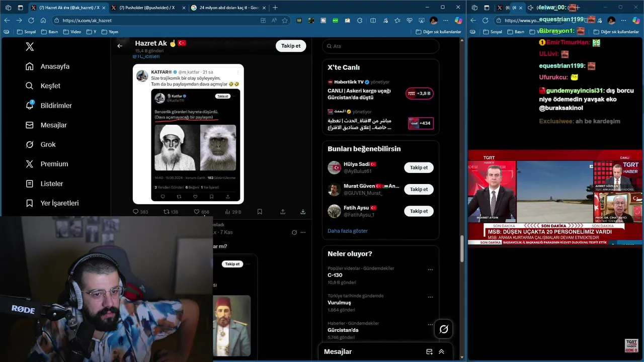644x362 pixels.
Task: Click Daha fazla göster link
Action: click(348, 231)
